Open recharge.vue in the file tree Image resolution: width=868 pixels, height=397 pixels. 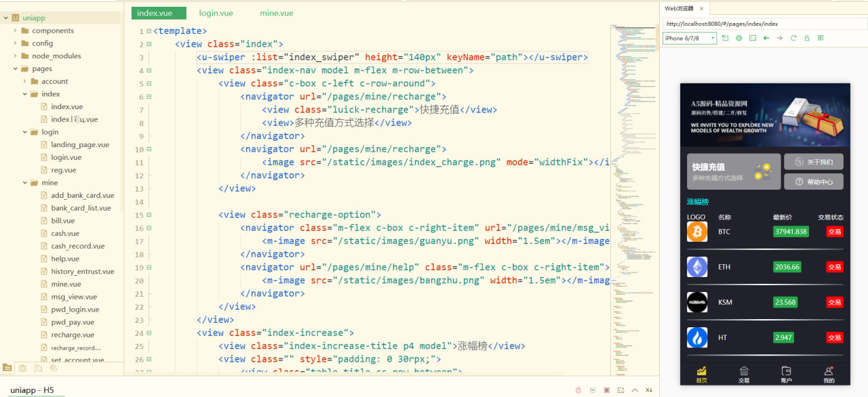[72, 335]
